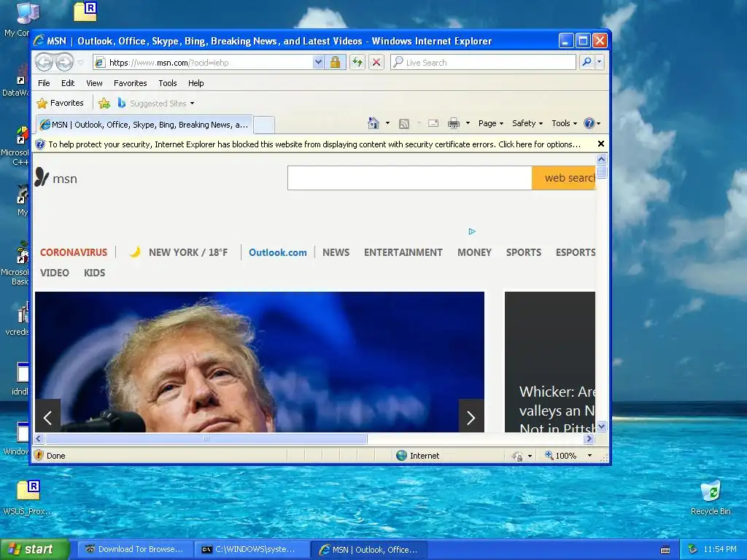
Task: Go back with the IE Back arrow
Action: [x=44, y=62]
